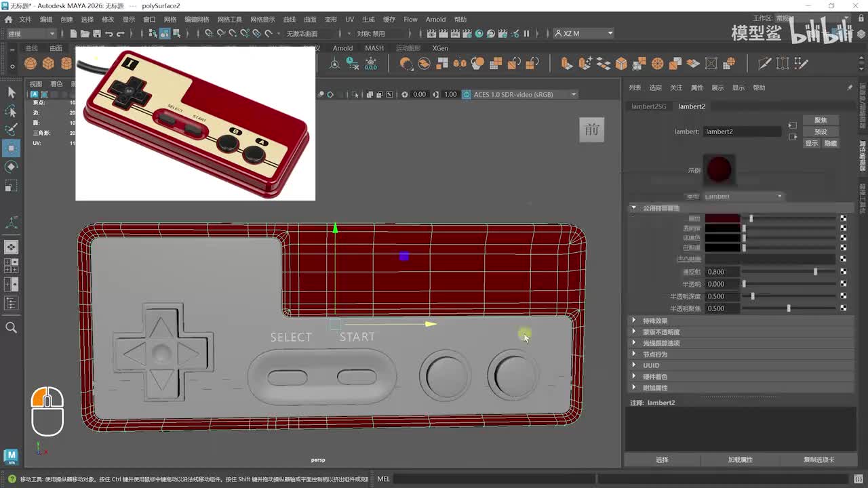Pick the Lasso Select tool
The width and height of the screenshot is (868, 488).
click(12, 111)
